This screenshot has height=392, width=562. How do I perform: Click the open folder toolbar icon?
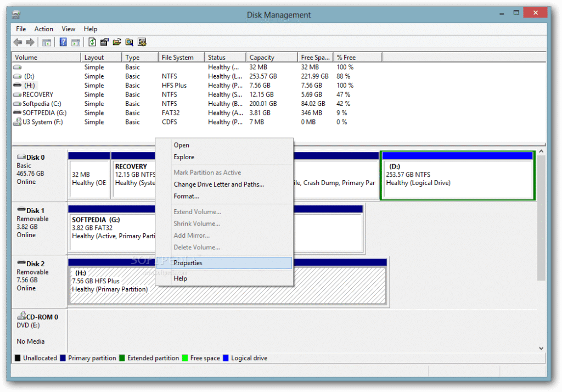tap(117, 42)
